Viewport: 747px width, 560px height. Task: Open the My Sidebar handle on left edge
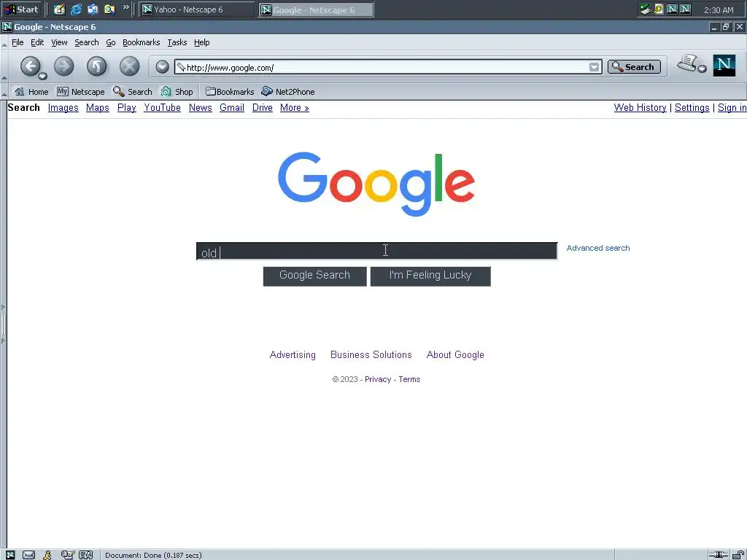point(4,324)
